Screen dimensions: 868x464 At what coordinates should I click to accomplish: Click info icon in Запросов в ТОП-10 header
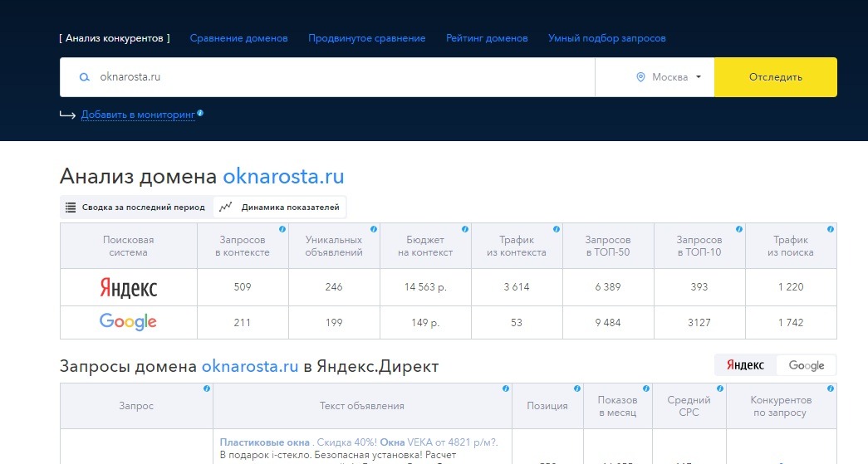pos(739,229)
